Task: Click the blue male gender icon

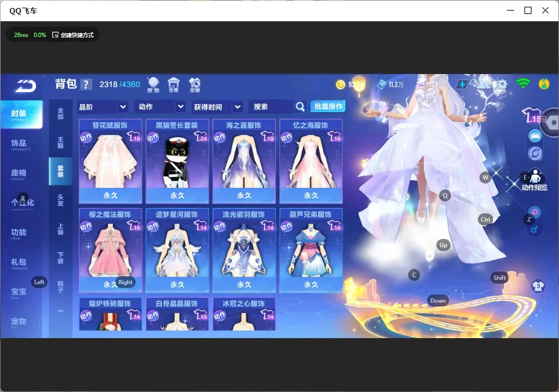Action: pyautogui.click(x=534, y=229)
